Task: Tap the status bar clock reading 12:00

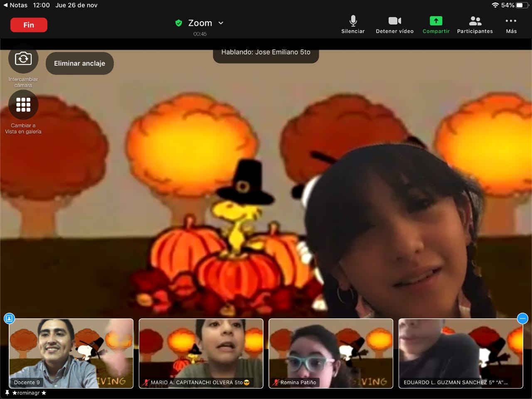Action: [41, 5]
